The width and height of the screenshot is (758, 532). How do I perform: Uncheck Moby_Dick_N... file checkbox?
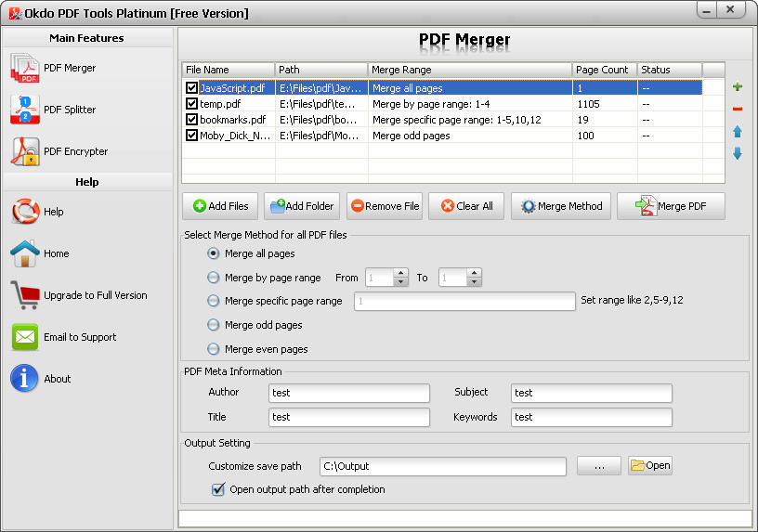(x=191, y=136)
